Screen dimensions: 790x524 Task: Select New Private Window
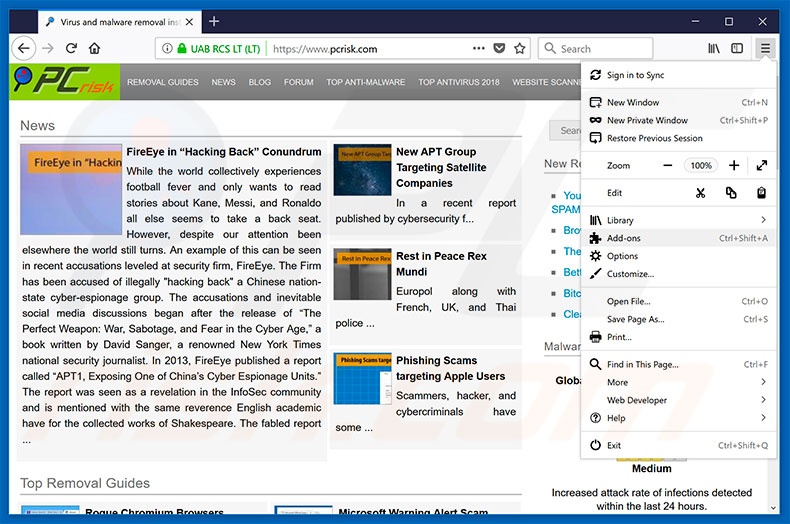[647, 120]
